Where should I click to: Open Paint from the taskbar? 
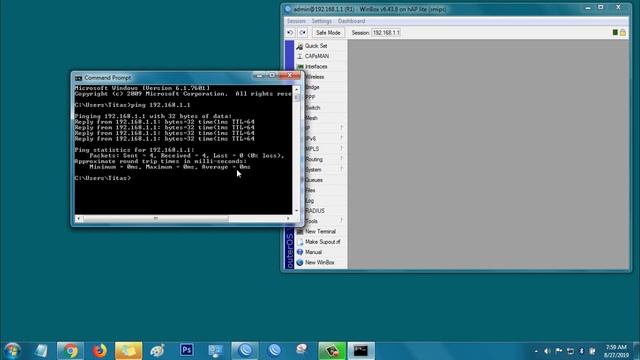pyautogui.click(x=157, y=351)
